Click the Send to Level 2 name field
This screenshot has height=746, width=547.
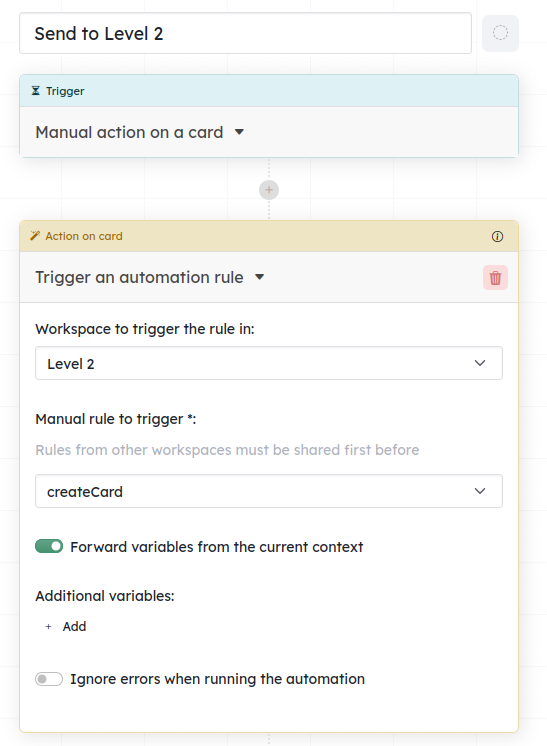pos(245,33)
